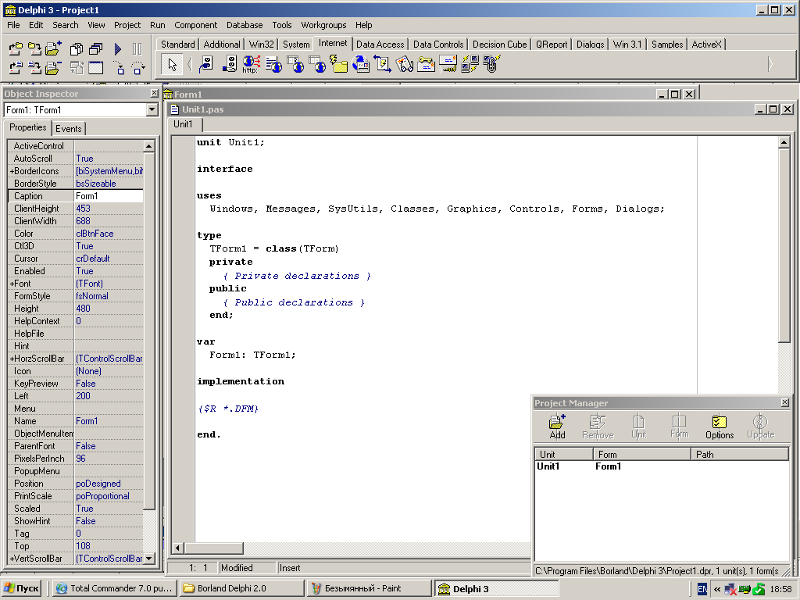Select the SMTP mail component icon
The image size is (800, 600).
pyautogui.click(x=447, y=64)
